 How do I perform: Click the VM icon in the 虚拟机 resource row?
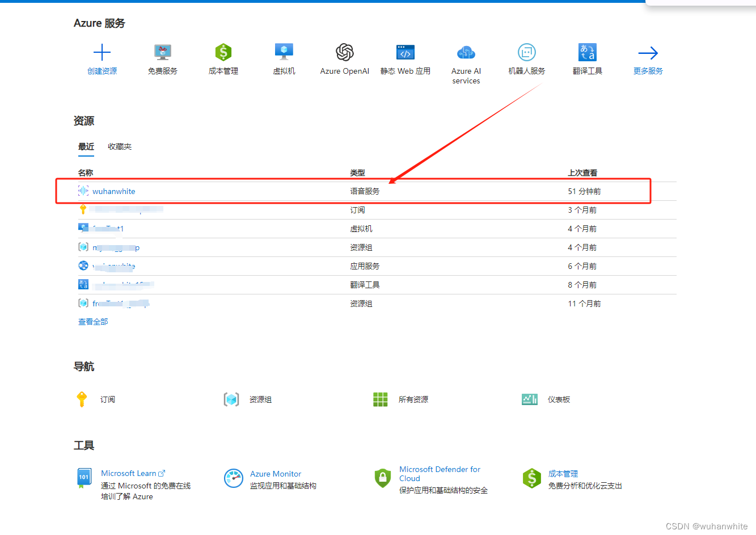tap(83, 228)
